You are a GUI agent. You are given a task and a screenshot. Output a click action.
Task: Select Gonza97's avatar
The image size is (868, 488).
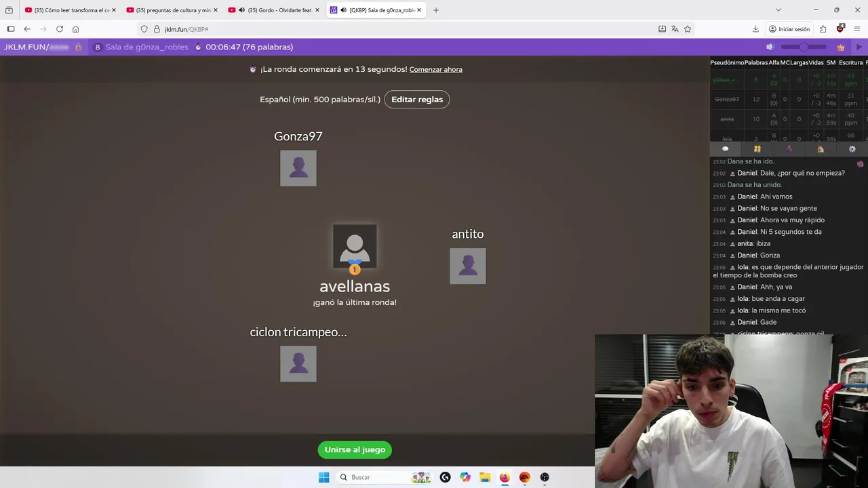(x=298, y=168)
